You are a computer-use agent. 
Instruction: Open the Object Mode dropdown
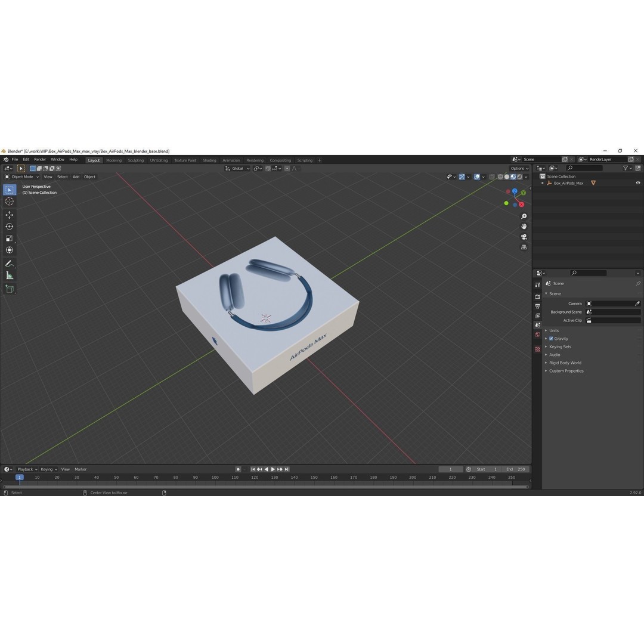(x=22, y=177)
